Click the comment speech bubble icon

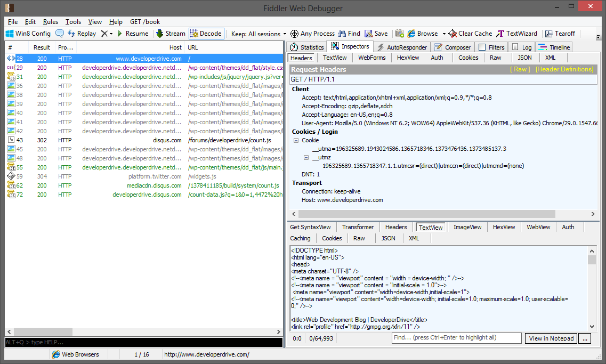tap(60, 34)
